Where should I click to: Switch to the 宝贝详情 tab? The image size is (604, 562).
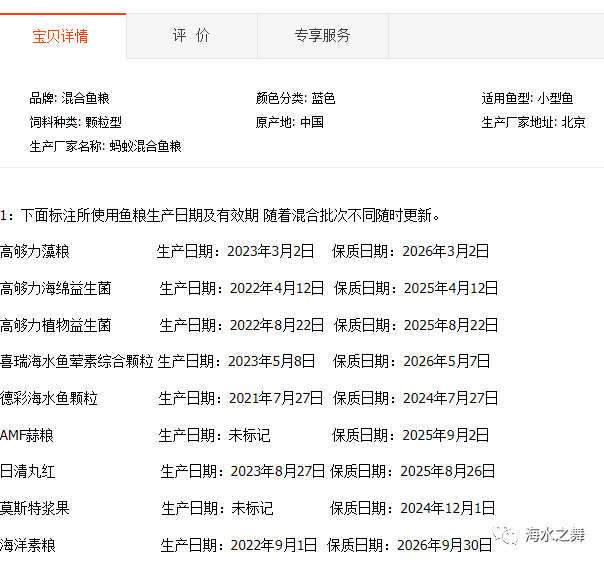click(63, 36)
